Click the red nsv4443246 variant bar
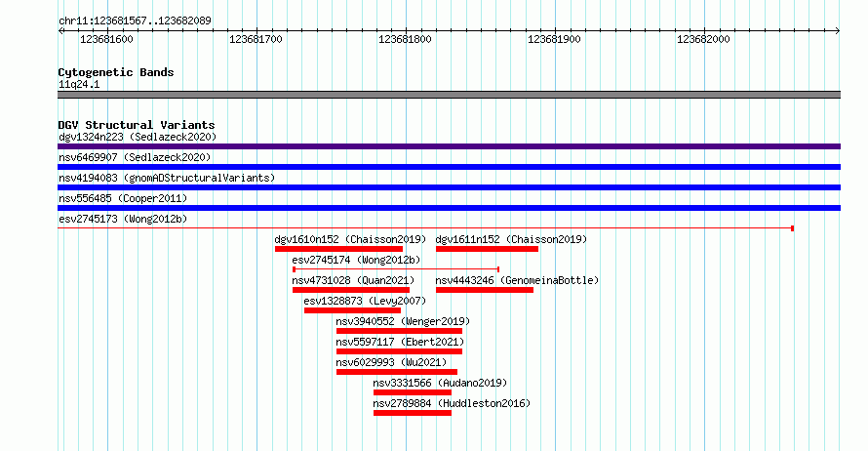 (485, 290)
